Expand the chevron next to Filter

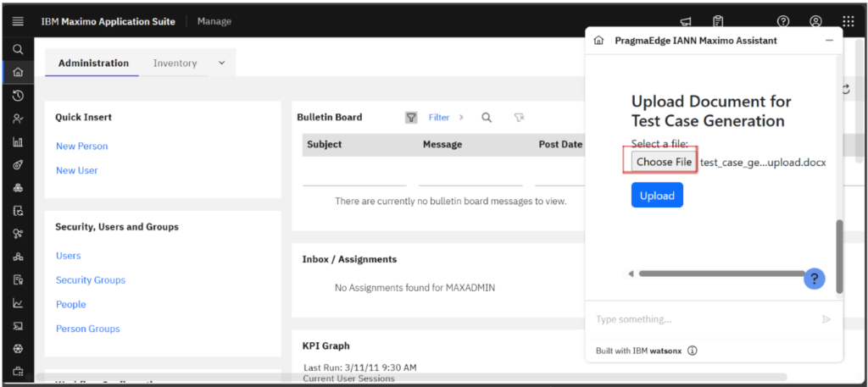[461, 117]
